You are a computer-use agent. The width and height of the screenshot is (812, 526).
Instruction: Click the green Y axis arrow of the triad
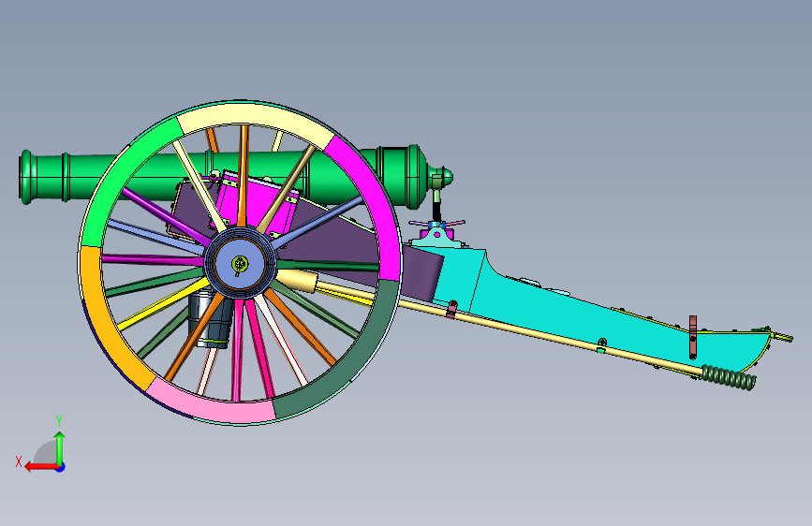coord(60,447)
